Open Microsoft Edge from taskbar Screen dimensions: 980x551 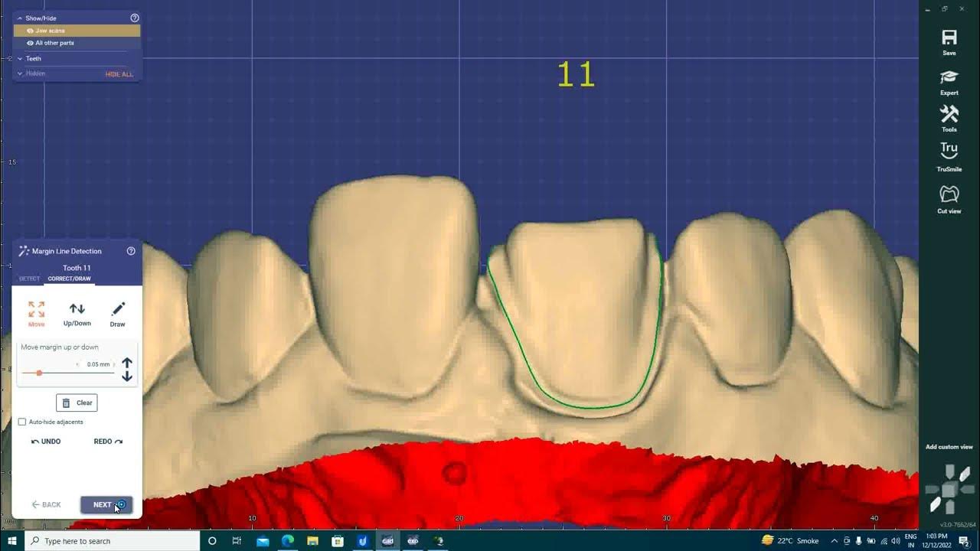[x=287, y=541]
